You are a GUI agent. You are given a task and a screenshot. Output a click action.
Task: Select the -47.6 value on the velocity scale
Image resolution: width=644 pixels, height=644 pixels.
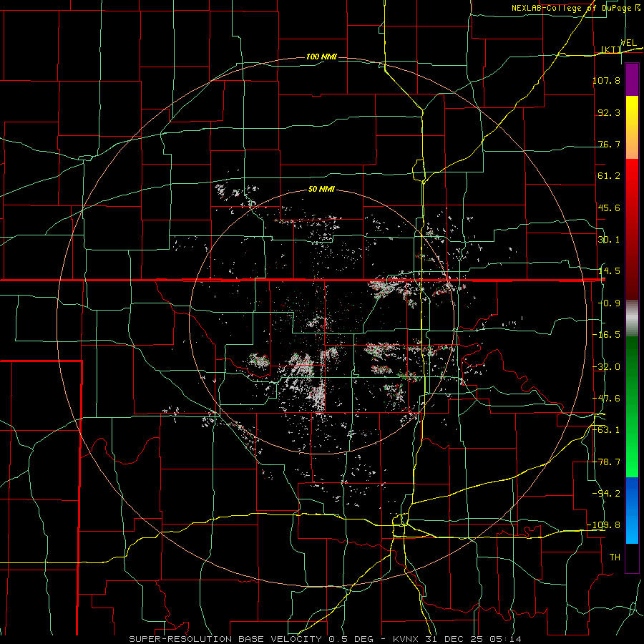tap(606, 399)
